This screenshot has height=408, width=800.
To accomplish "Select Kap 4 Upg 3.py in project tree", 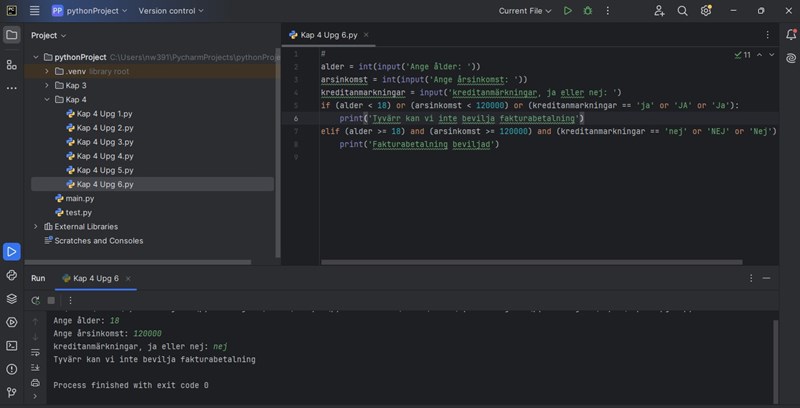I will tap(104, 142).
